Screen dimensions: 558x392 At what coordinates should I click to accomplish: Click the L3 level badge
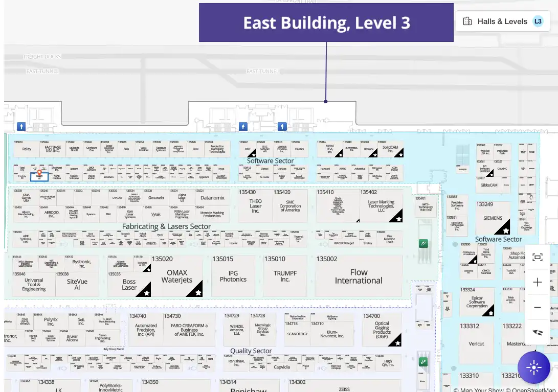538,21
